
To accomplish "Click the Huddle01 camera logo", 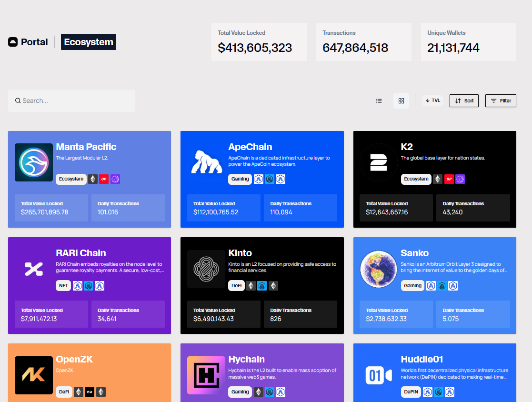I will pos(379,375).
